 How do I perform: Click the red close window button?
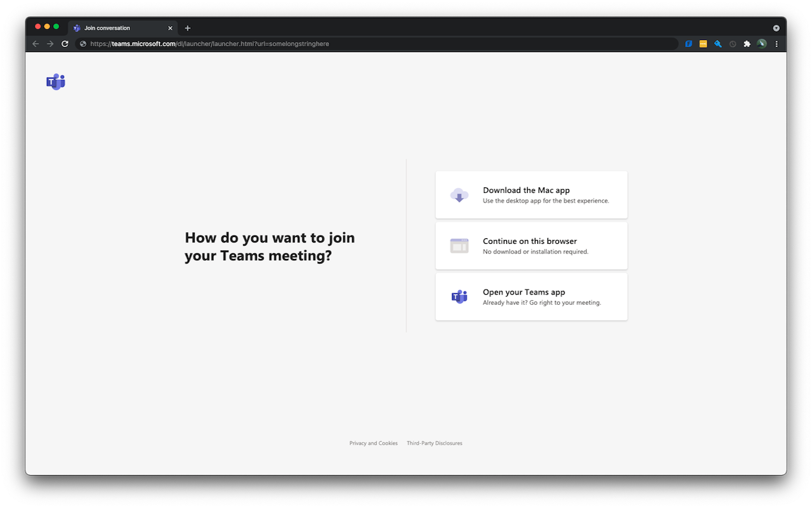(x=38, y=27)
